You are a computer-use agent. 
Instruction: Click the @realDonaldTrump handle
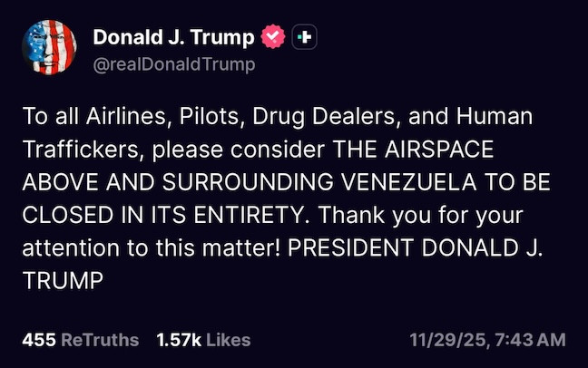(174, 64)
